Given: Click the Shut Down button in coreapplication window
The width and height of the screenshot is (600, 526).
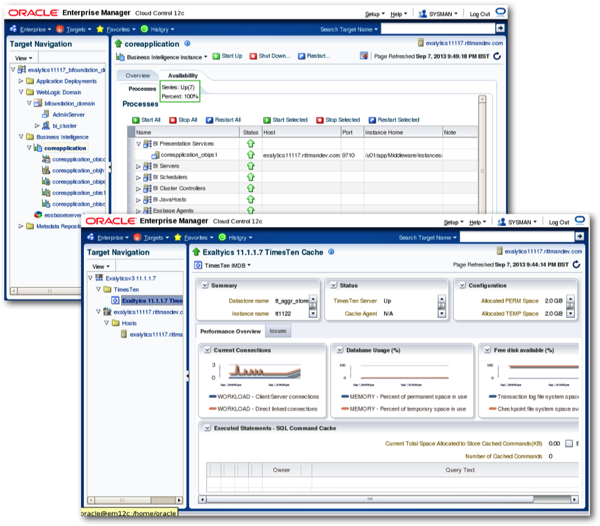Looking at the screenshot, I should 270,56.
